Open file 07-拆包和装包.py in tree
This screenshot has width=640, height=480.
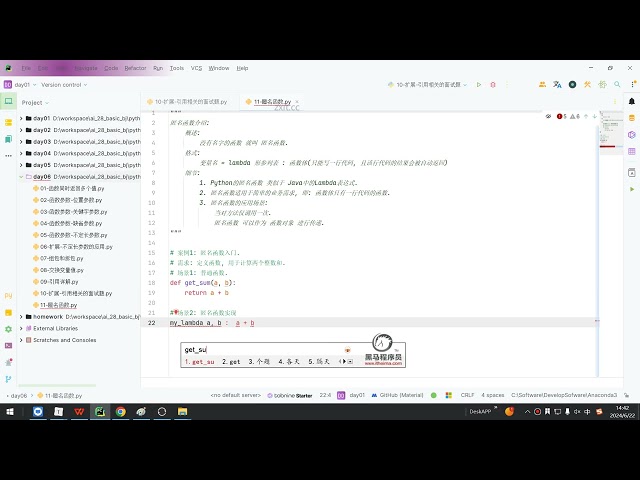[x=58, y=258]
